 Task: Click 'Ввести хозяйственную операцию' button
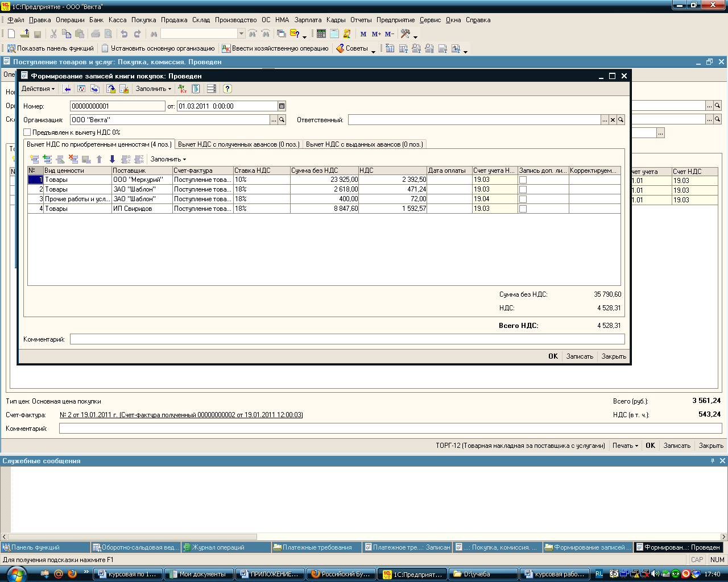(275, 48)
